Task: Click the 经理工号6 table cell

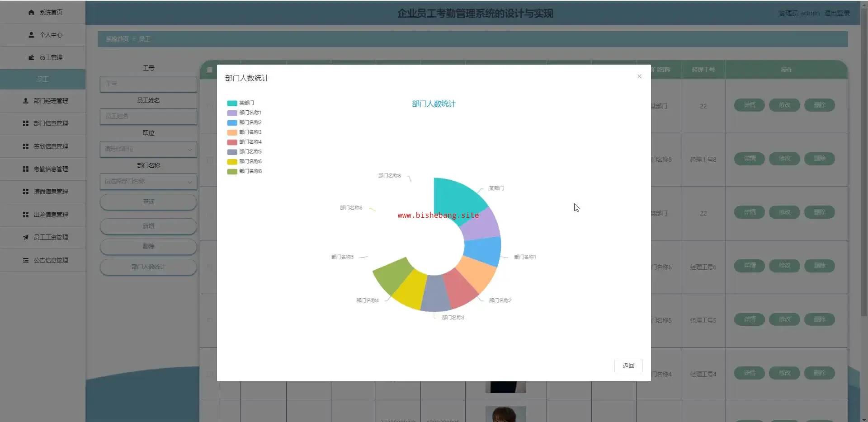Action: 703,267
